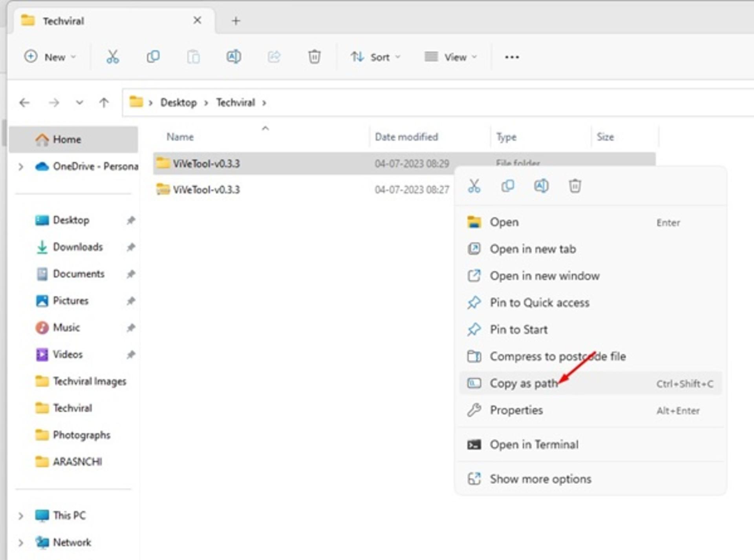Go forward with the right arrow
754x560 pixels.
click(x=54, y=103)
